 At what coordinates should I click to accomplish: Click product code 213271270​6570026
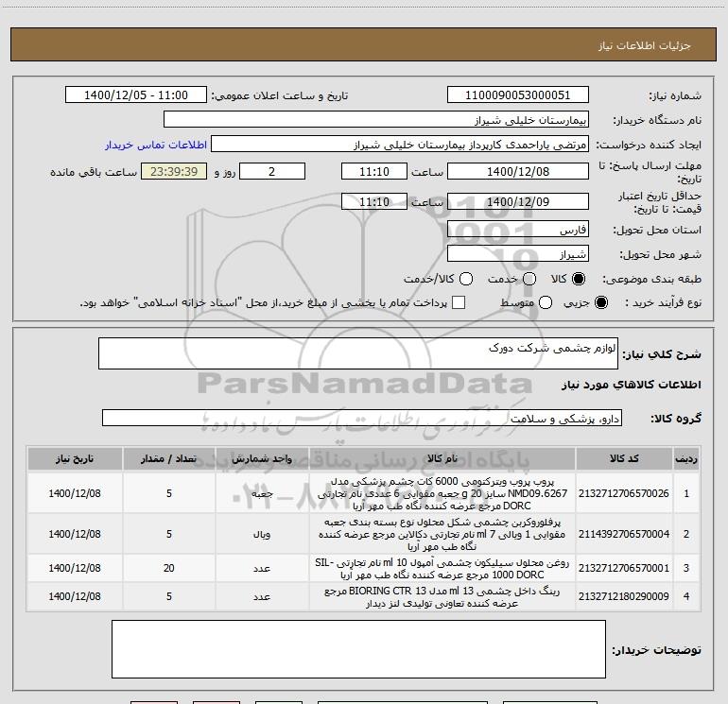tap(624, 493)
